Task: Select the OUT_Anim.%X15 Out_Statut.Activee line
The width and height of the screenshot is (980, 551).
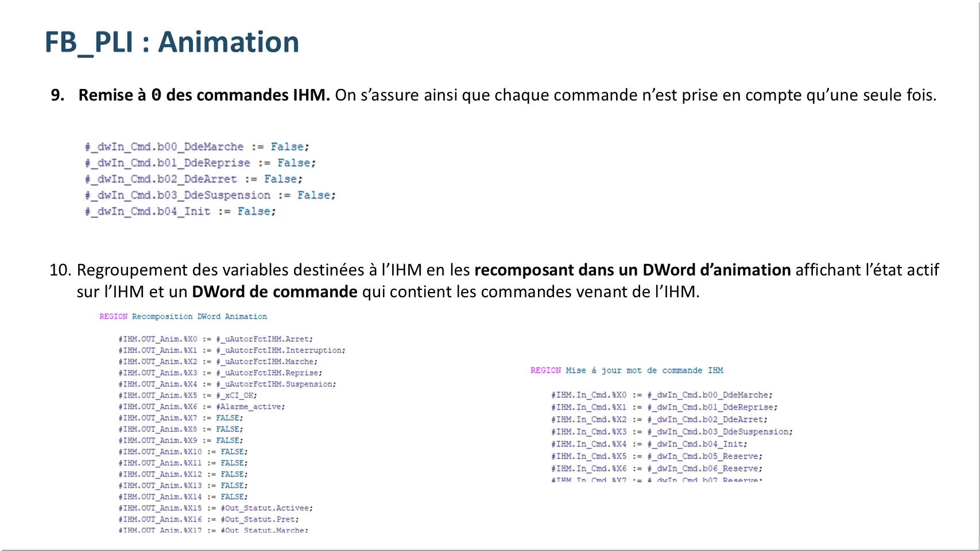Action: [215, 508]
